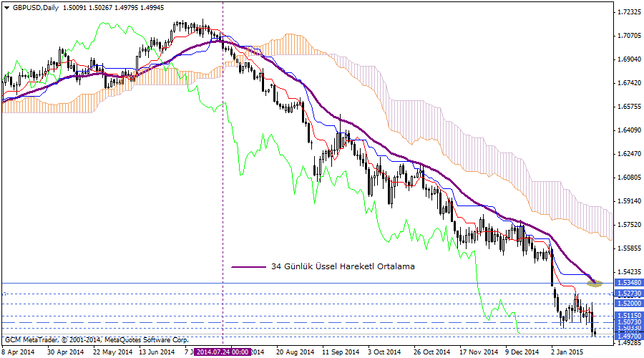Select the 8 Apr 2014 date label

point(18,352)
